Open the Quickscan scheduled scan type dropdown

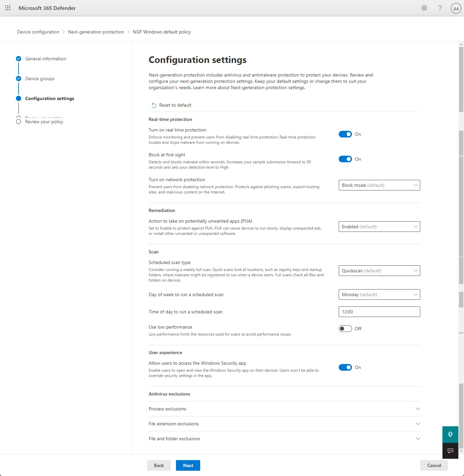[x=379, y=271]
